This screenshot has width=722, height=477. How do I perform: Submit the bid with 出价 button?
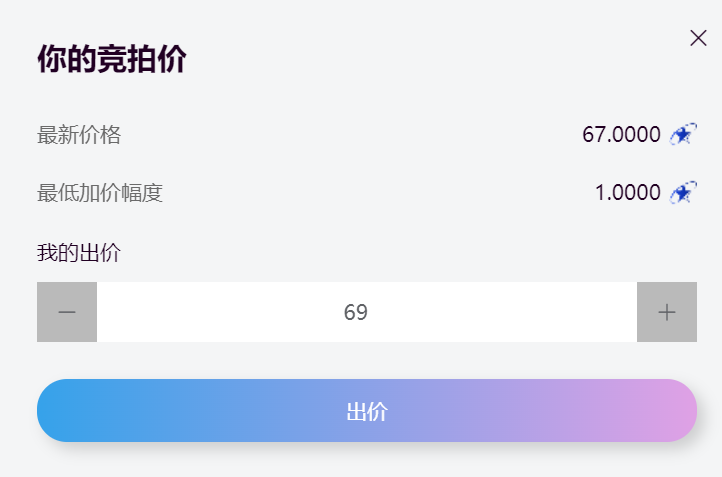pyautogui.click(x=367, y=411)
